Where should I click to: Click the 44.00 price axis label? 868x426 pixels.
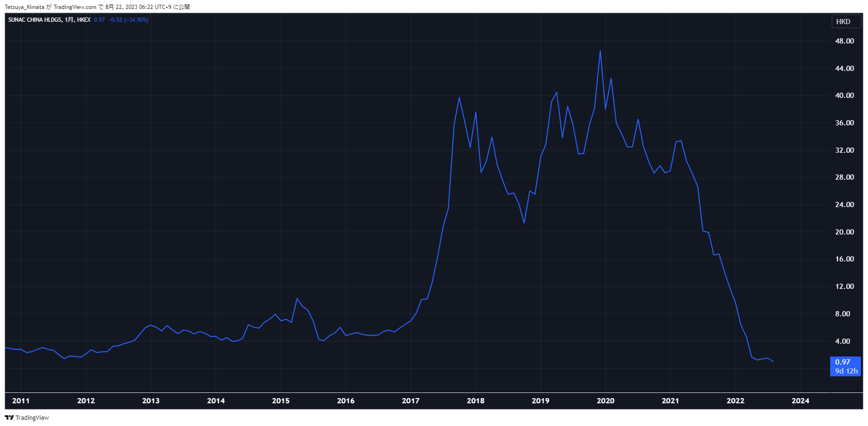(844, 69)
